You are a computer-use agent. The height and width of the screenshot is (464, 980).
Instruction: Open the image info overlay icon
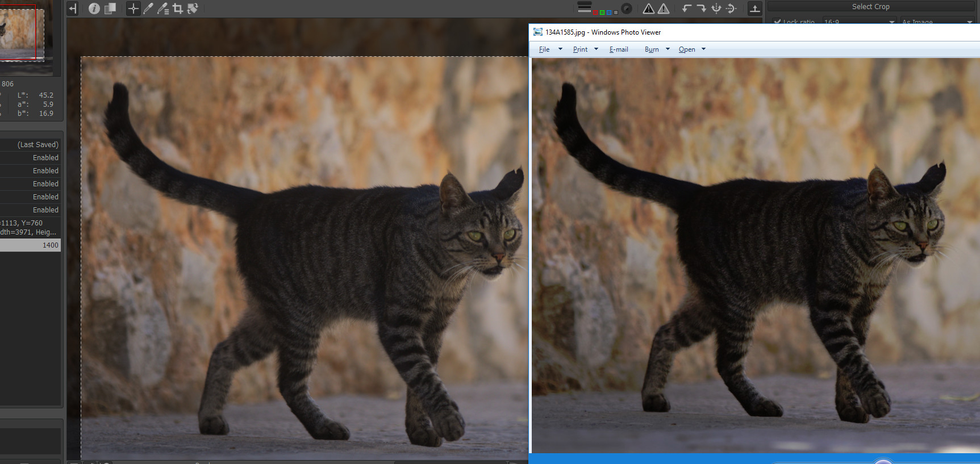[94, 9]
